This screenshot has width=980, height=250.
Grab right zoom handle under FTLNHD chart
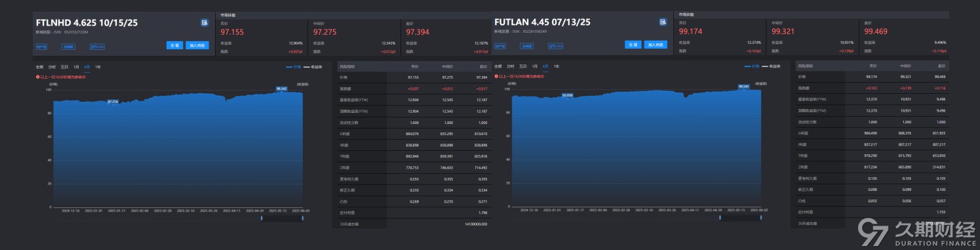(x=302, y=218)
